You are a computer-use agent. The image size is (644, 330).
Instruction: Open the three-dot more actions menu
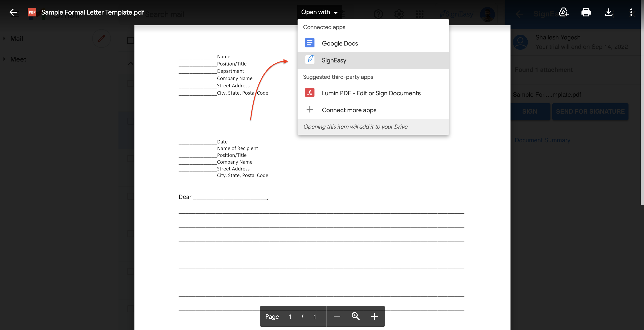(x=631, y=12)
